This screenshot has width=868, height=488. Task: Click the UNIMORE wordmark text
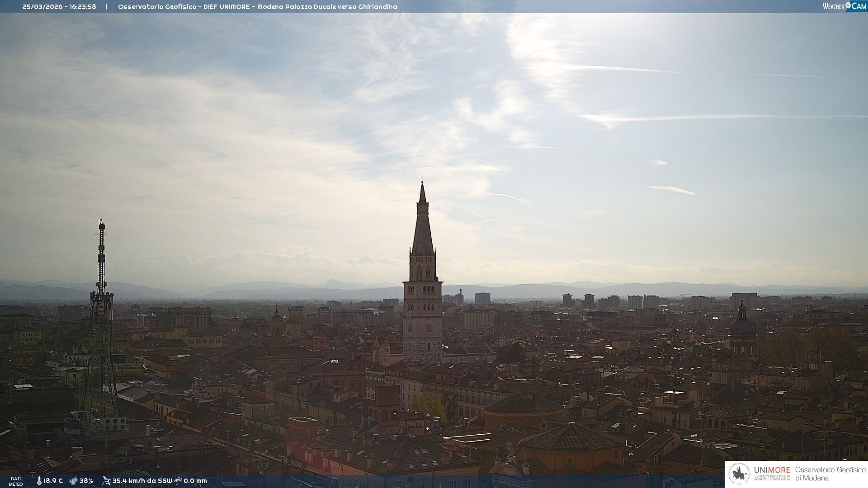tap(772, 470)
